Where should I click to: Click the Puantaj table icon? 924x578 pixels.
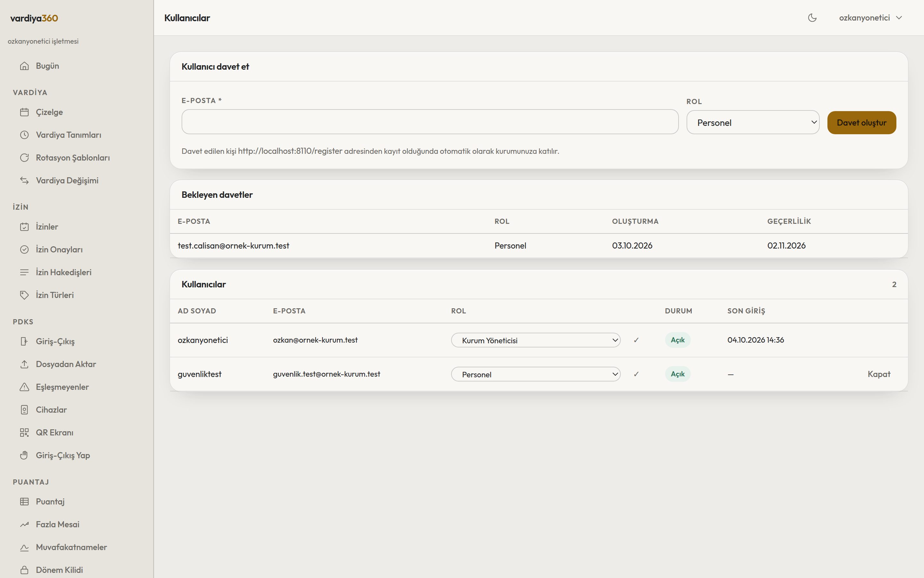24,502
